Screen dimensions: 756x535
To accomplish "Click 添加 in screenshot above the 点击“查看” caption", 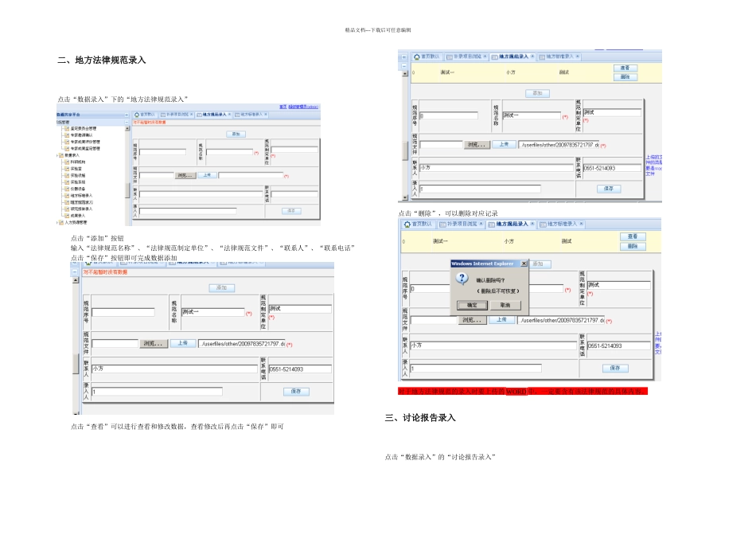I will tap(222, 287).
